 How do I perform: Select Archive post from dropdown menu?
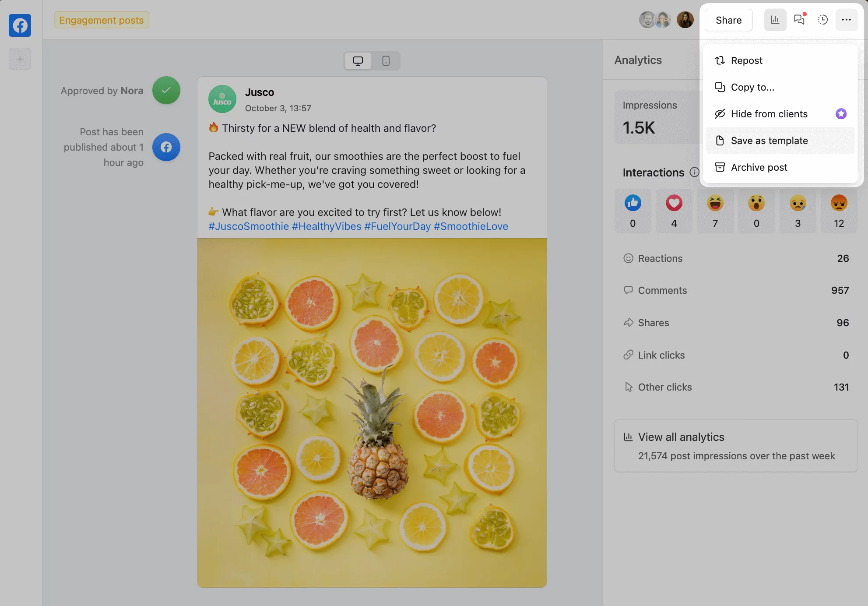coord(760,167)
